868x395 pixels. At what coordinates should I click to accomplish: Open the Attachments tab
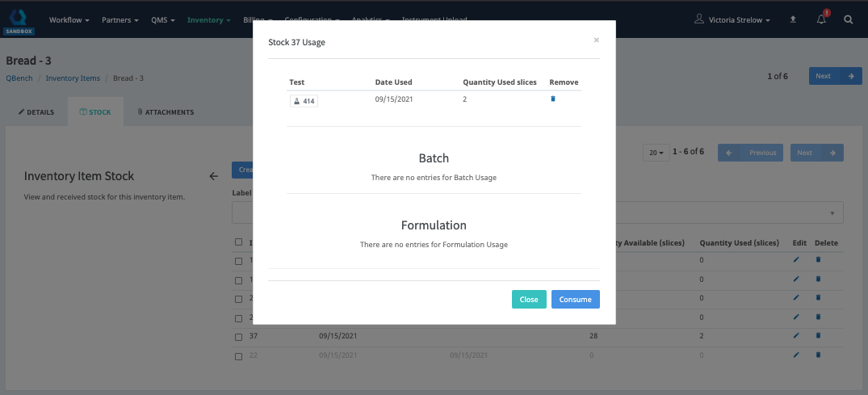pyautogui.click(x=166, y=112)
